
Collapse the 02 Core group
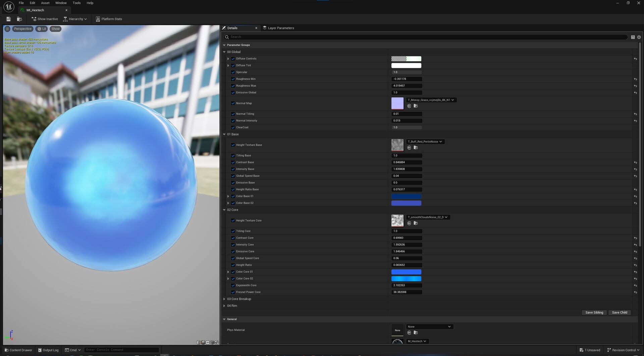point(224,210)
